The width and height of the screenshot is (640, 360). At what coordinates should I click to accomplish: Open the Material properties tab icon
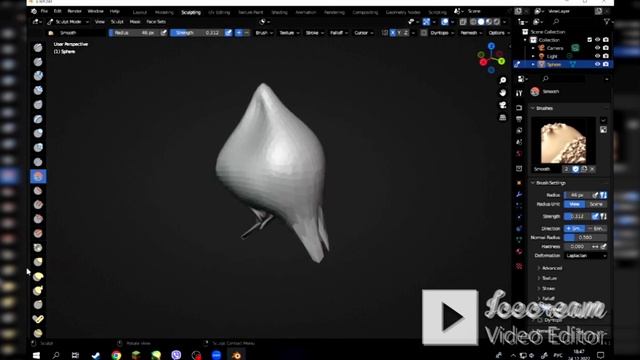(519, 251)
